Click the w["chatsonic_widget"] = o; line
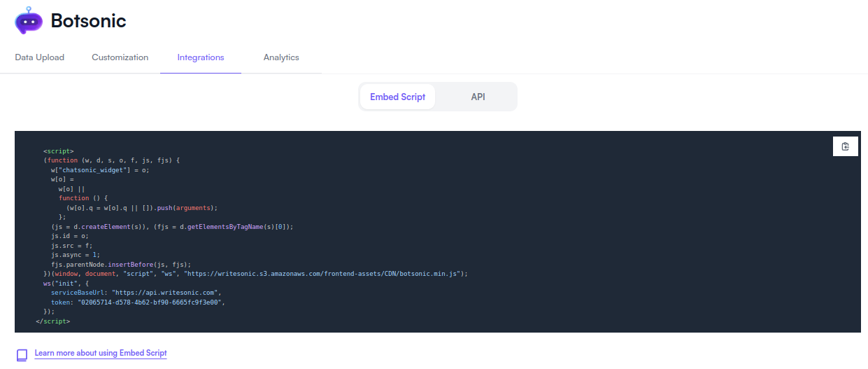This screenshot has width=868, height=369. pyautogui.click(x=100, y=169)
